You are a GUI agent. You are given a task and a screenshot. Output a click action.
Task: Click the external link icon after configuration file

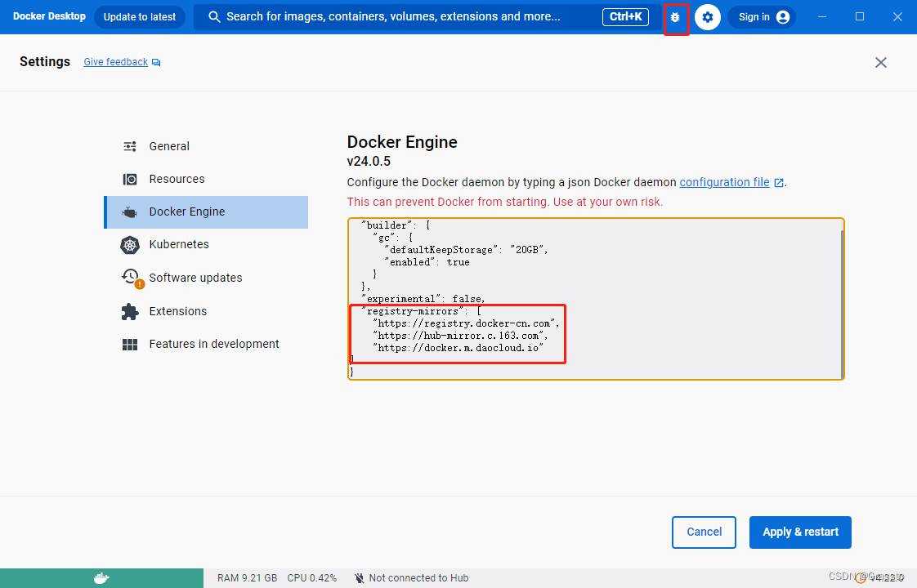click(779, 183)
